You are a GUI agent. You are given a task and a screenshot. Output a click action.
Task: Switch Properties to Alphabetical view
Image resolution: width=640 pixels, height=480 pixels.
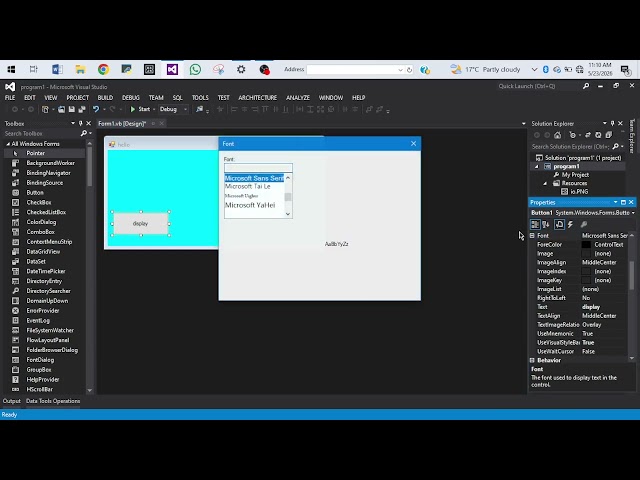546,224
